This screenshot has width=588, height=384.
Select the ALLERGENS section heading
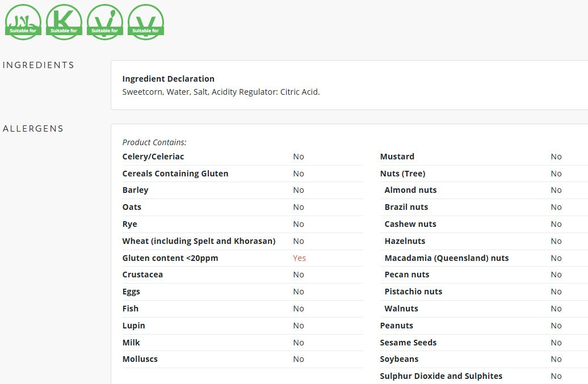pos(33,129)
